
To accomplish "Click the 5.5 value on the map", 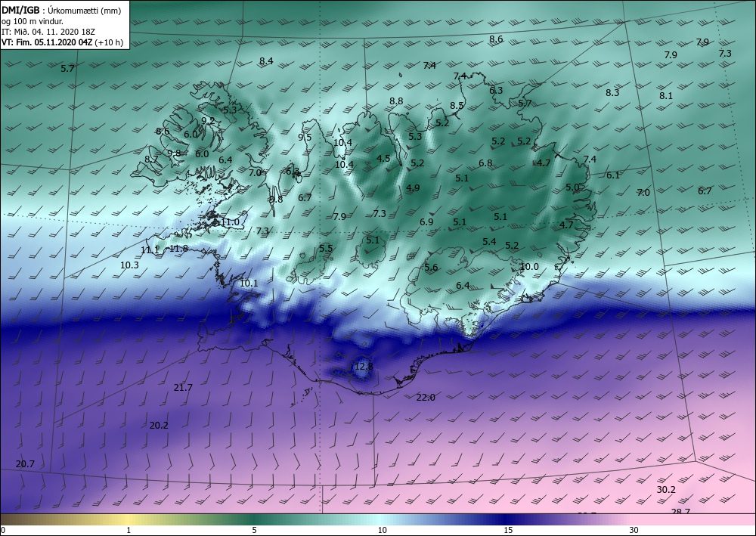I will (x=326, y=248).
